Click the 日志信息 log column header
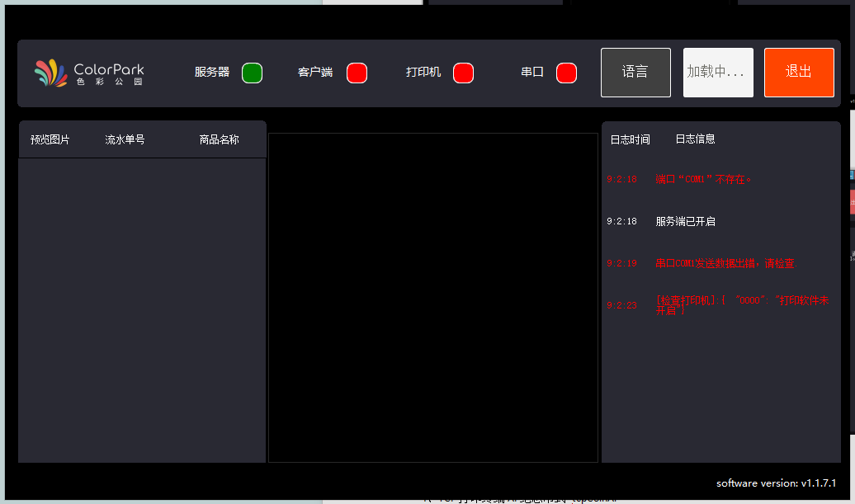This screenshot has width=855, height=504. pyautogui.click(x=695, y=139)
